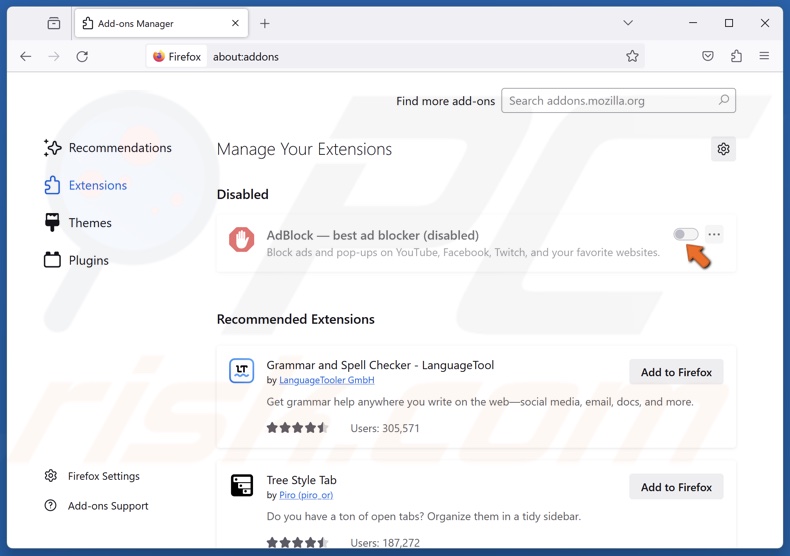The height and width of the screenshot is (556, 790).
Task: Open AdBlock more options ellipsis menu
Action: [x=714, y=234]
